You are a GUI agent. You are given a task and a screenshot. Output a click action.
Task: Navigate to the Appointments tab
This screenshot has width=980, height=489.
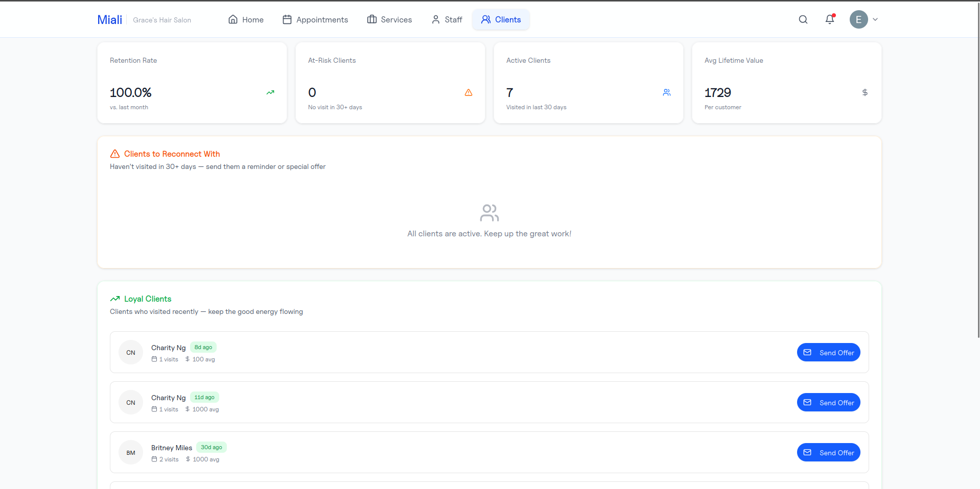pyautogui.click(x=321, y=19)
